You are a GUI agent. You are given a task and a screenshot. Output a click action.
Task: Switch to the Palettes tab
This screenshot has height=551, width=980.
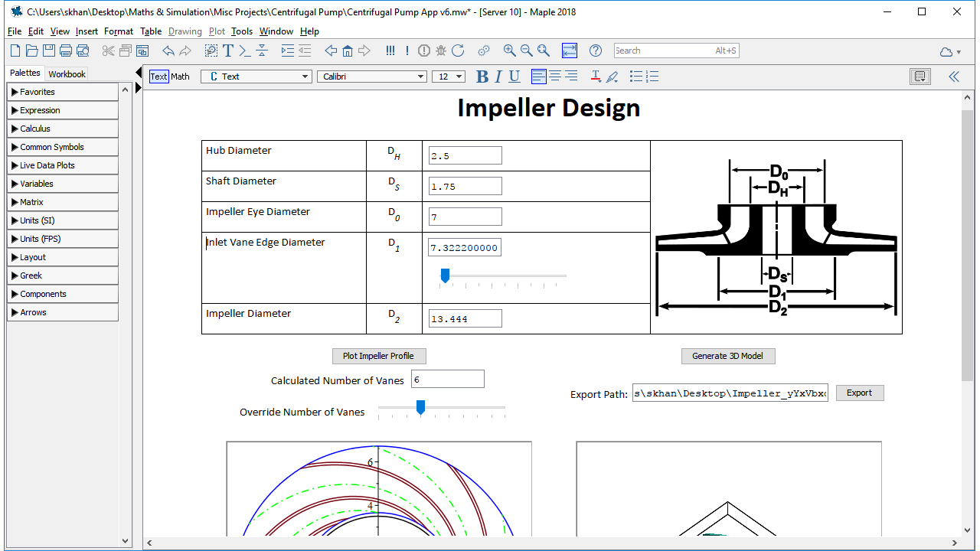coord(25,73)
